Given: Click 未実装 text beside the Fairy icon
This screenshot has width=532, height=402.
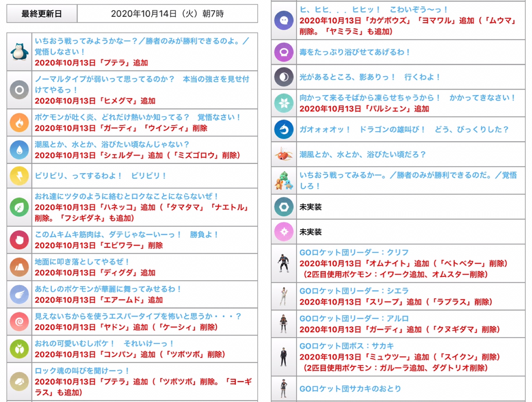Looking at the screenshot, I should 311,232.
